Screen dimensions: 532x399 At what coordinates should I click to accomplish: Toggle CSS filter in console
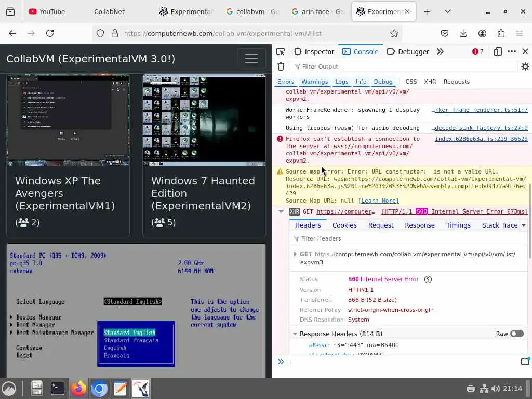411,82
